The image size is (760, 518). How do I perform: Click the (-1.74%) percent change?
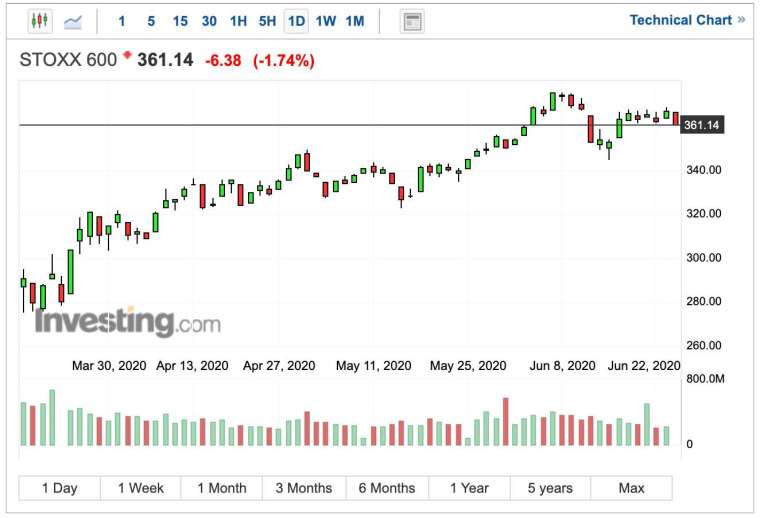(284, 61)
